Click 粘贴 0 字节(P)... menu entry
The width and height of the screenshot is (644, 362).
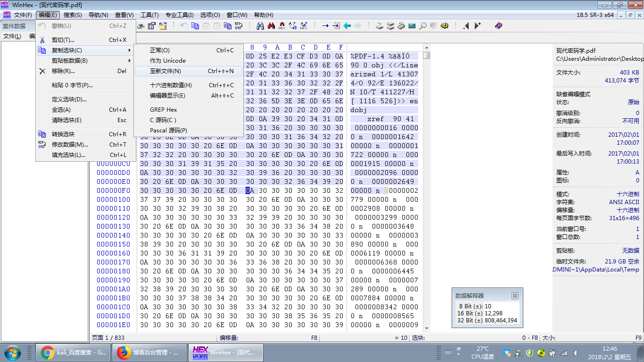point(86,85)
